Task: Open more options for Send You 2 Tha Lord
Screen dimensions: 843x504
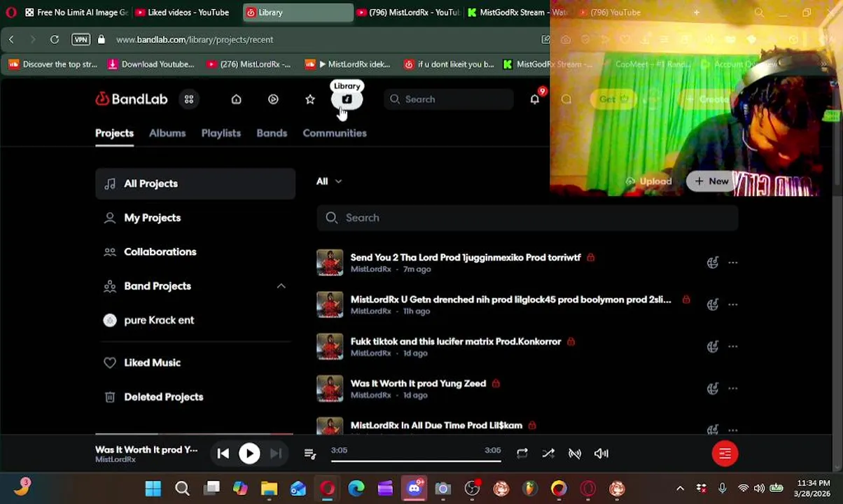Action: pyautogui.click(x=732, y=262)
